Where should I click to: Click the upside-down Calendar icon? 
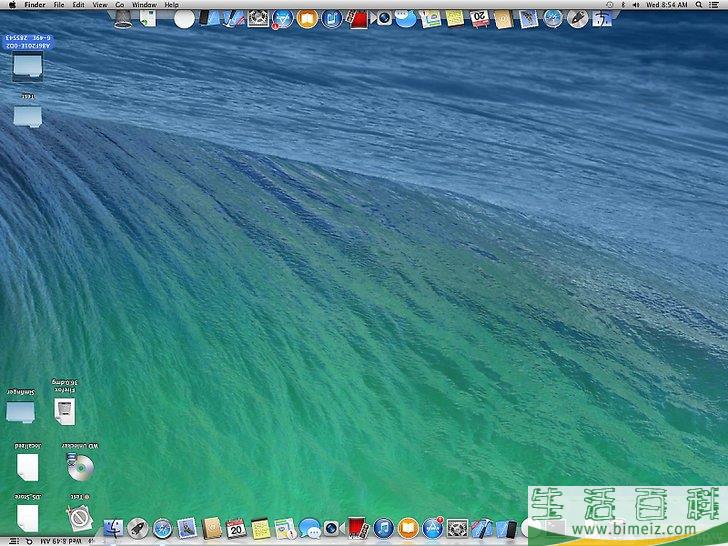pos(479,19)
